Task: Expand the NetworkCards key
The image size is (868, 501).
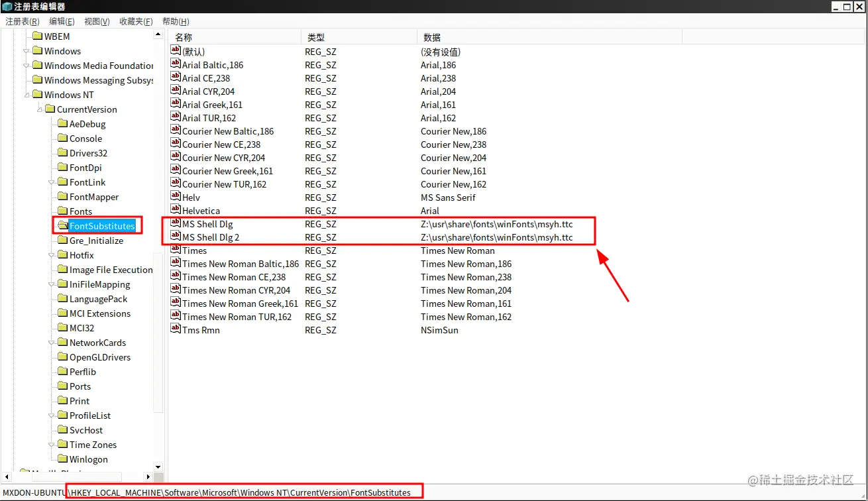Action: (52, 343)
